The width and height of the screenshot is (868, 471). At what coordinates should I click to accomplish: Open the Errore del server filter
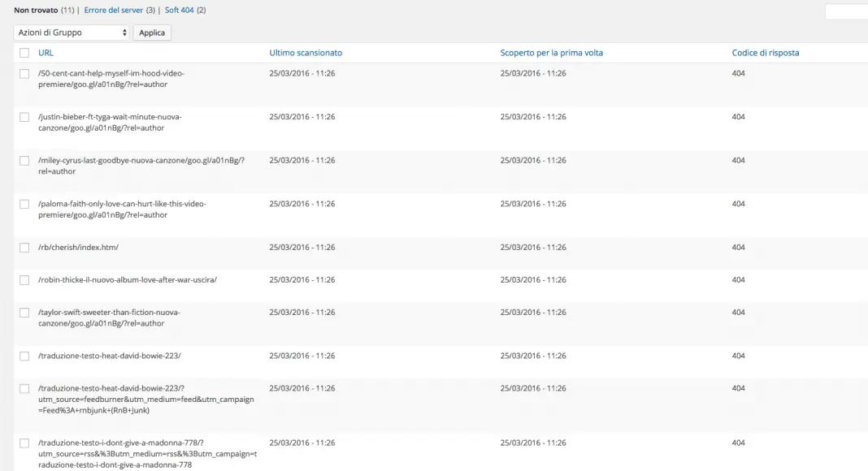(x=113, y=11)
